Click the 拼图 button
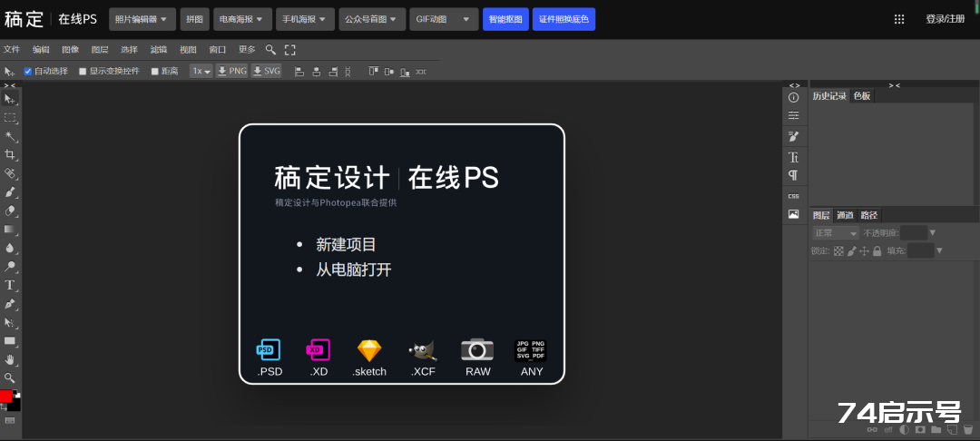Image resolution: width=980 pixels, height=441 pixels. tap(195, 19)
